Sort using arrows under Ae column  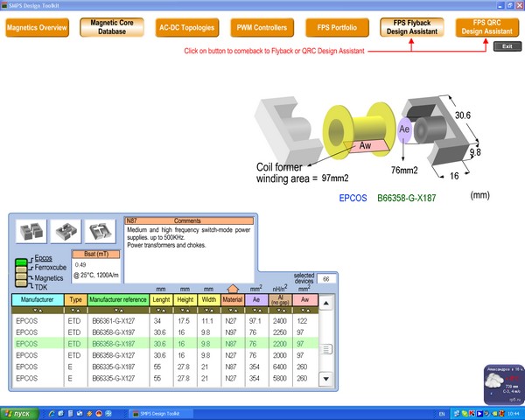pyautogui.click(x=256, y=310)
